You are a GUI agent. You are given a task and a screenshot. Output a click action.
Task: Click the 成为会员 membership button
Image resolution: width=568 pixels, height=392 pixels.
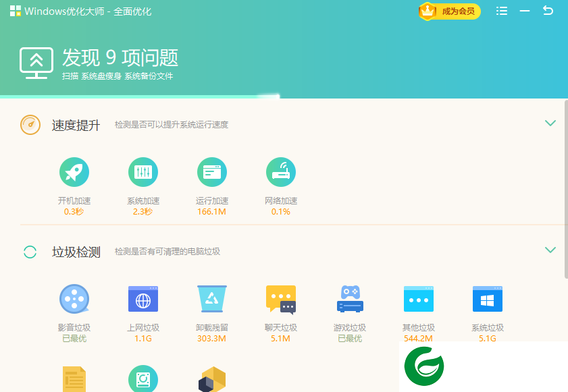click(x=450, y=11)
